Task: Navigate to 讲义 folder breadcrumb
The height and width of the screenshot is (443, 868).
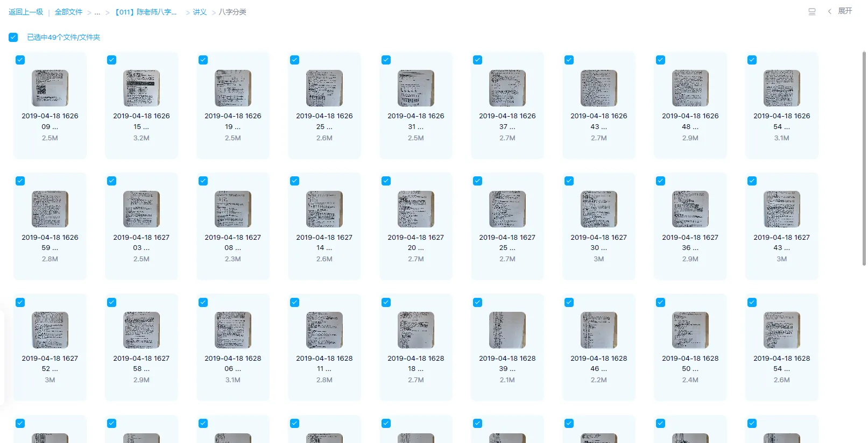Action: pos(200,12)
